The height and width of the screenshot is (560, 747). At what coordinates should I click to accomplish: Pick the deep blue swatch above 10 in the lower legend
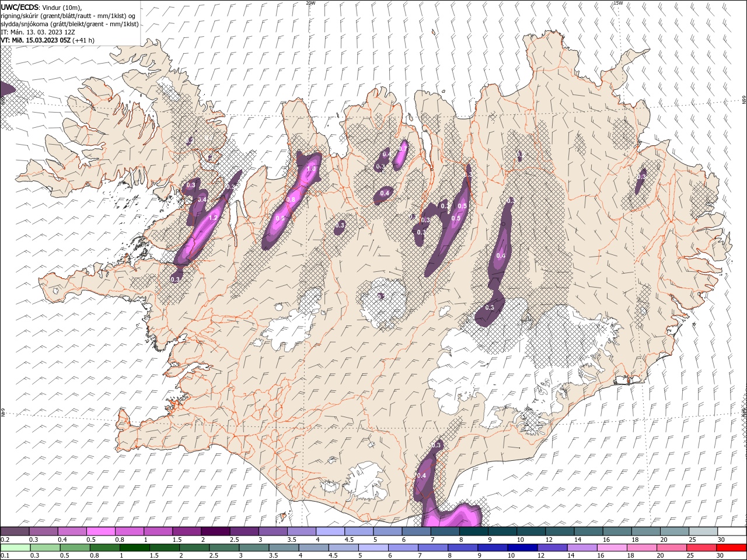click(x=522, y=548)
